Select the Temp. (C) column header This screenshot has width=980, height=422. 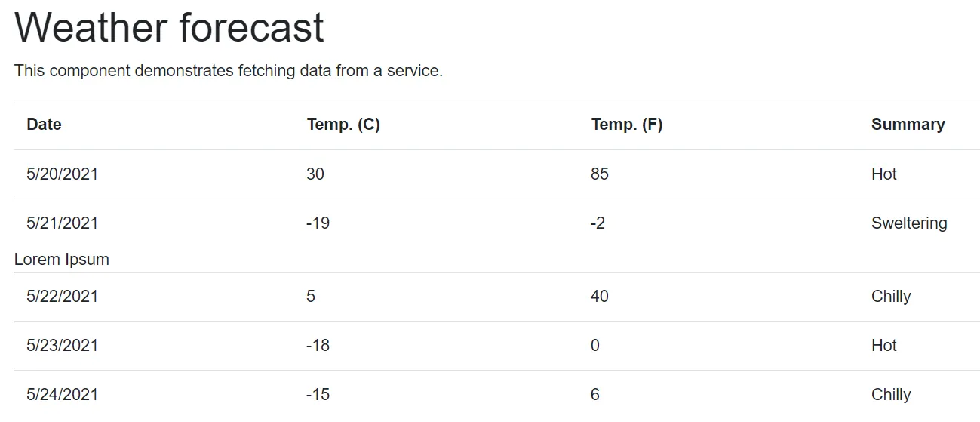tap(343, 125)
